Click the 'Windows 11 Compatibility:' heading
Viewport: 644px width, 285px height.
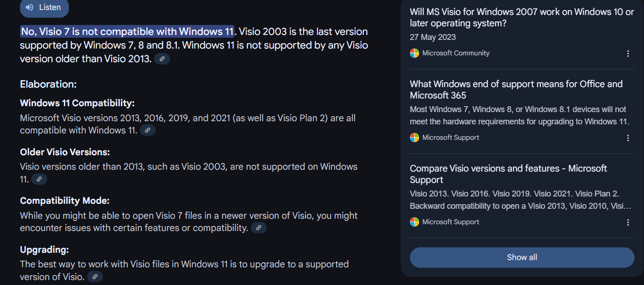coord(77,103)
